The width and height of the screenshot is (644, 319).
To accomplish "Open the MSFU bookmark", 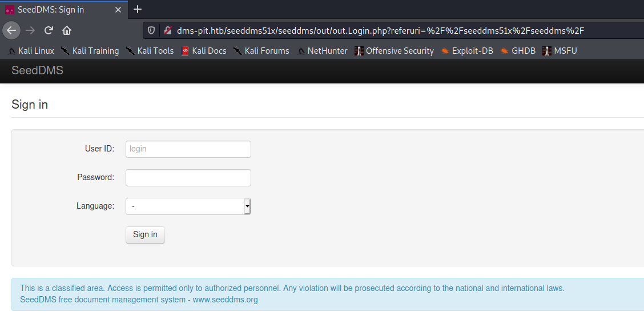I will point(560,51).
